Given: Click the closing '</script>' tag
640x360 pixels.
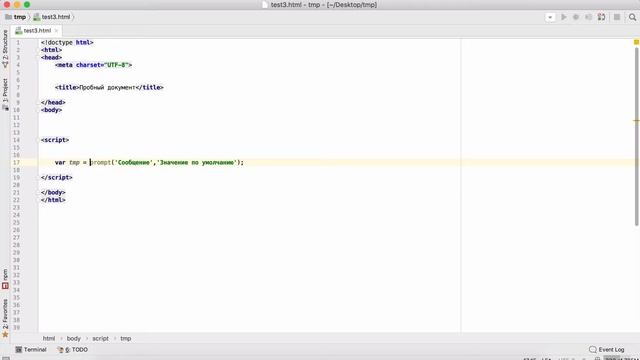Looking at the screenshot, I should point(57,178).
